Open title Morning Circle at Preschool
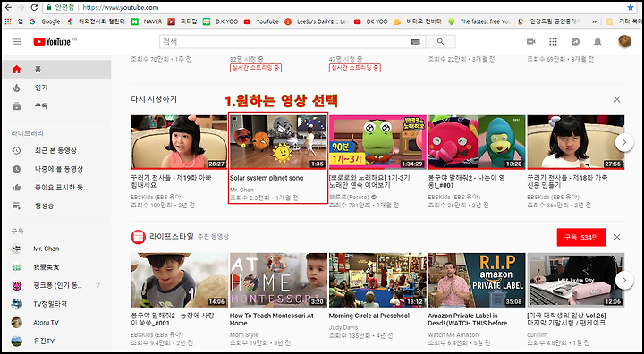The width and height of the screenshot is (644, 354). coord(369,316)
